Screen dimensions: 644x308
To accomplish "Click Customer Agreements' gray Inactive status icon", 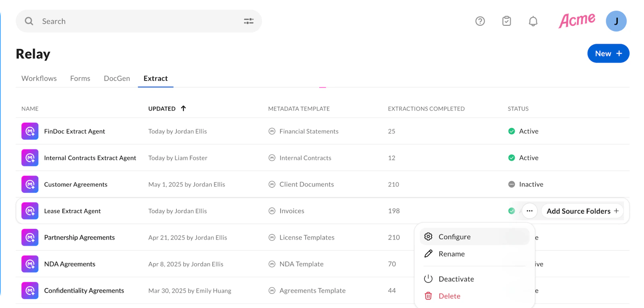I will (x=512, y=184).
